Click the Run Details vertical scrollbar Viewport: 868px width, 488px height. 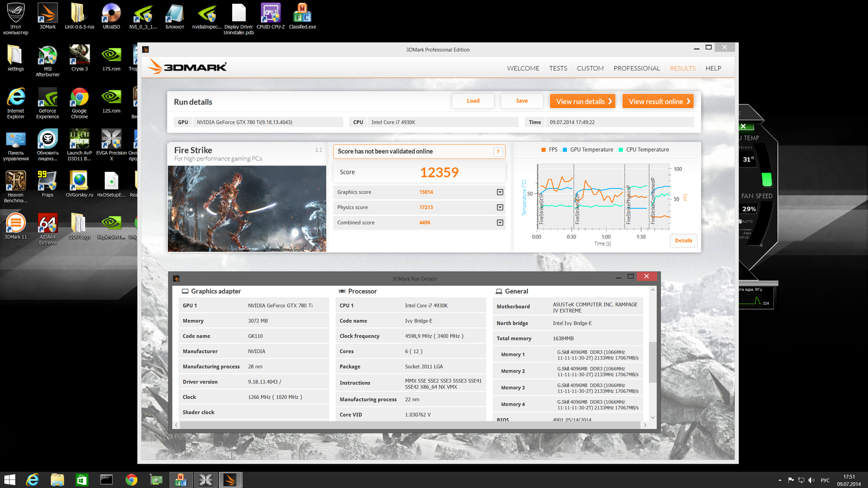653,362
